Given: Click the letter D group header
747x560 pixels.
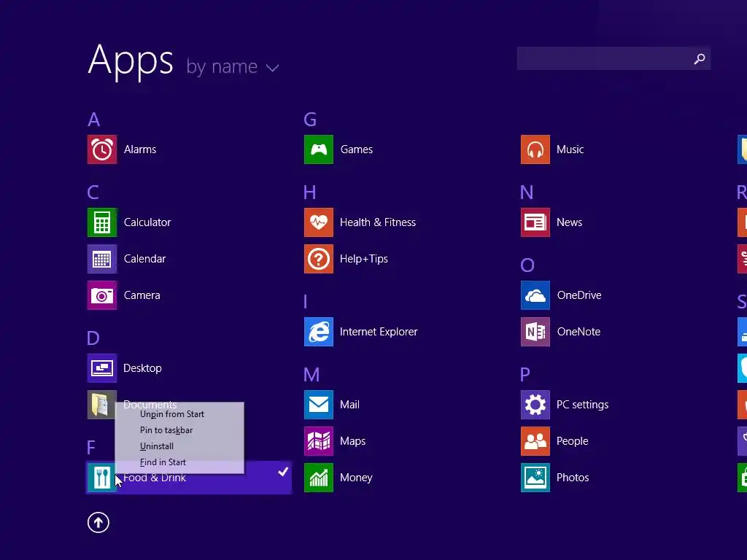Looking at the screenshot, I should pyautogui.click(x=93, y=338).
